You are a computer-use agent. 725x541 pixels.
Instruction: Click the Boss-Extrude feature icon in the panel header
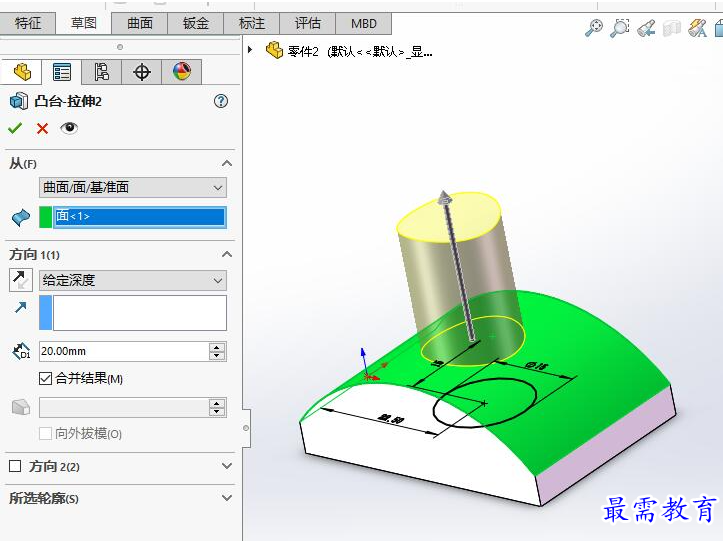[x=19, y=101]
